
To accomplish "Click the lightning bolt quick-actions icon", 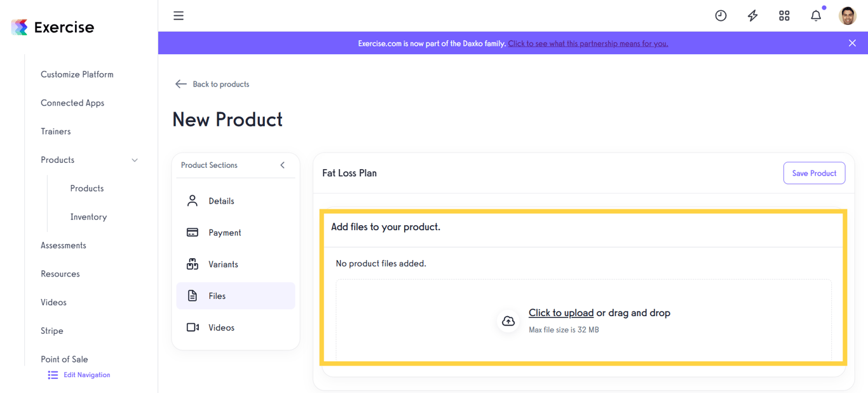I will [752, 15].
